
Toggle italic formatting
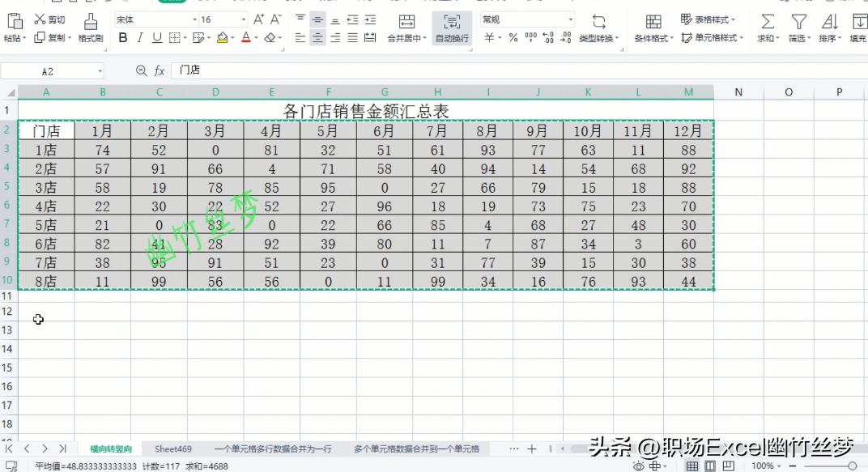click(140, 37)
